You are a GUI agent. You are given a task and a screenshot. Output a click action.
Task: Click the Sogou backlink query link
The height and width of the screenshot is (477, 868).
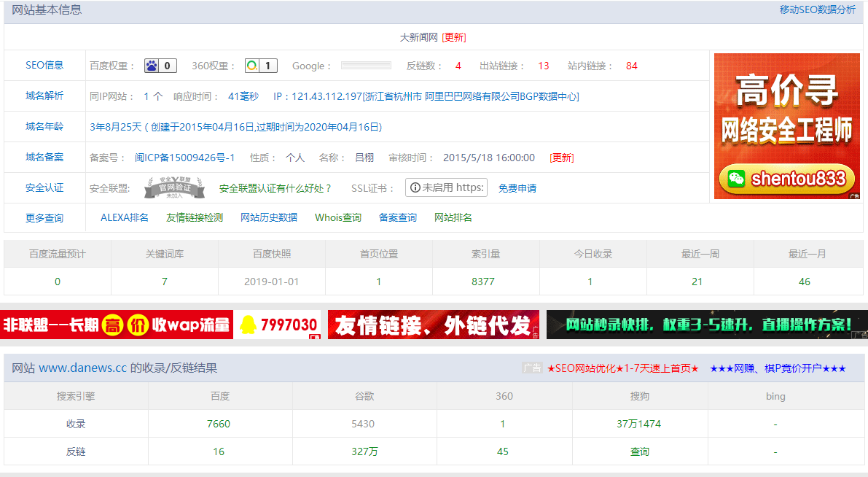click(x=640, y=451)
